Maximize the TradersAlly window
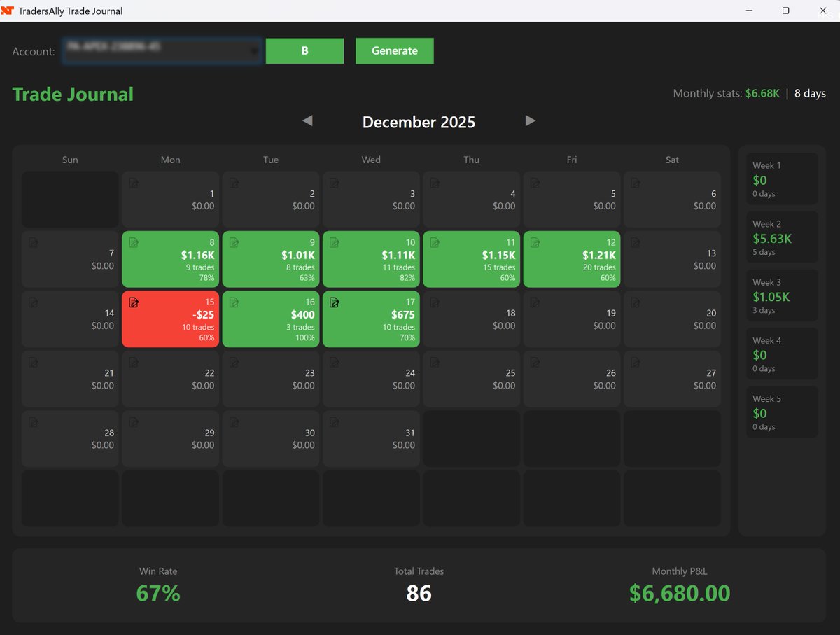Screen dimensions: 840x635 point(786,11)
